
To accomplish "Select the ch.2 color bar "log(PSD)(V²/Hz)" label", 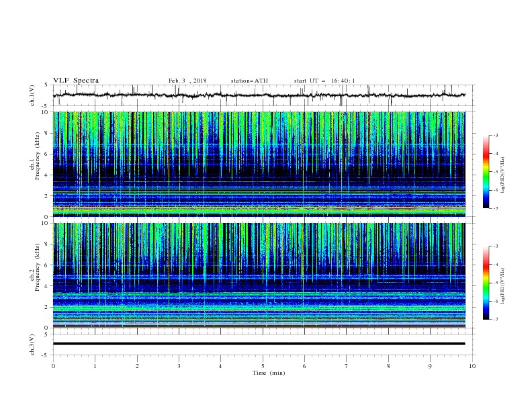I will point(502,286).
